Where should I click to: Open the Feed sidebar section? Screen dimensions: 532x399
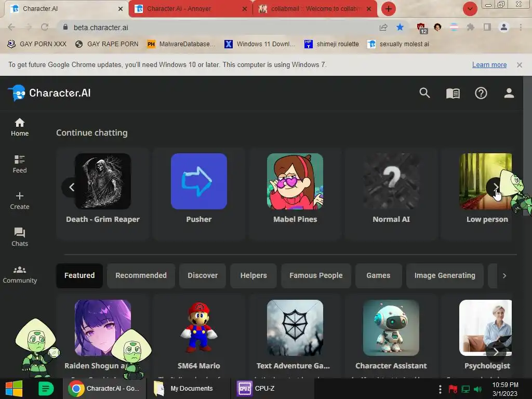coord(20,164)
